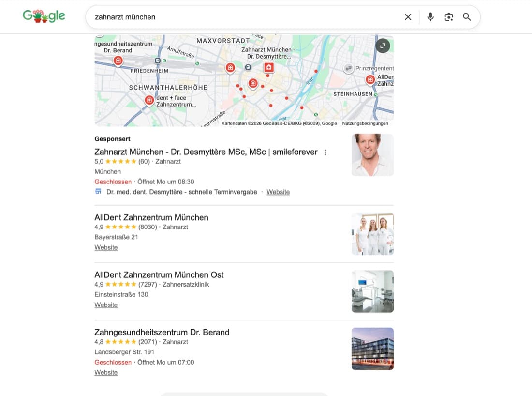Open Dr. Desmyttère portrait thumbnail
532x396 pixels.
coord(372,155)
